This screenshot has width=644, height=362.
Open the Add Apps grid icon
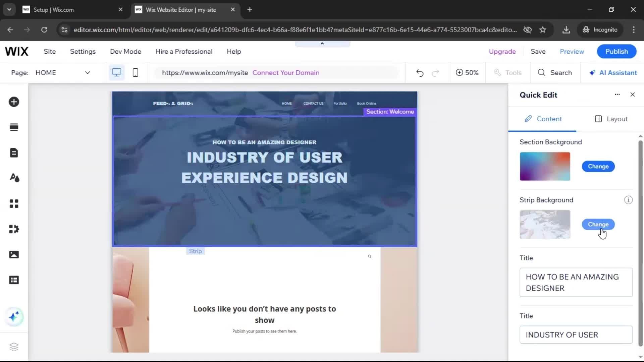[14, 203]
